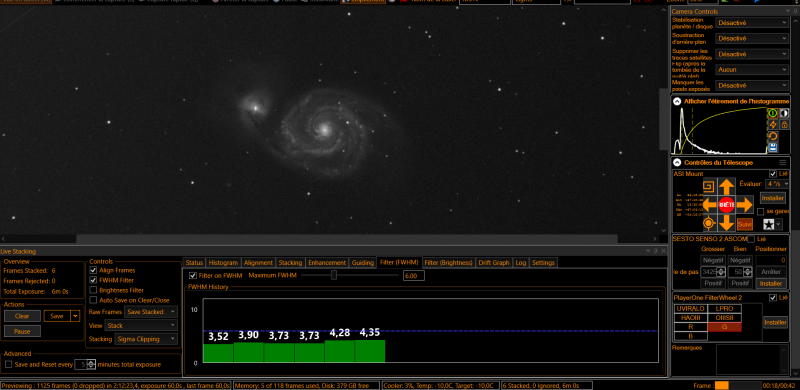
Task: Enable Save and Reset every checkbox
Action: (x=9, y=364)
